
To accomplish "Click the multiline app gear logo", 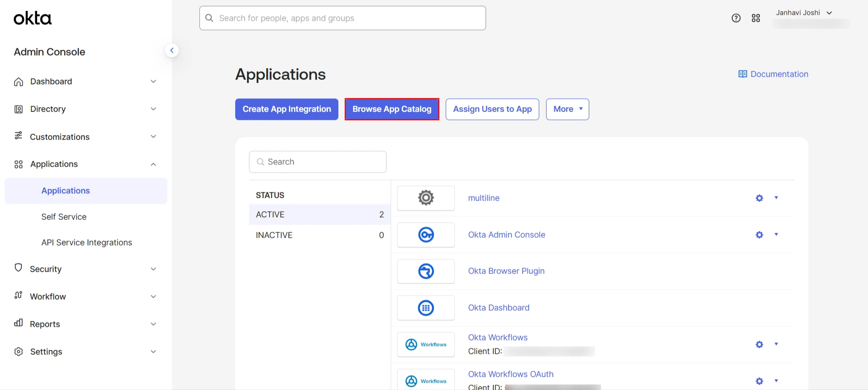I will point(426,198).
